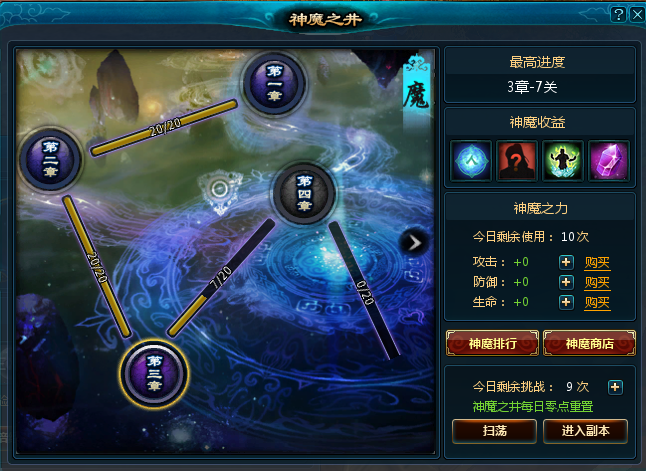This screenshot has width=646, height=471.
Task: Select the 第一章 chapter node
Action: [274, 84]
